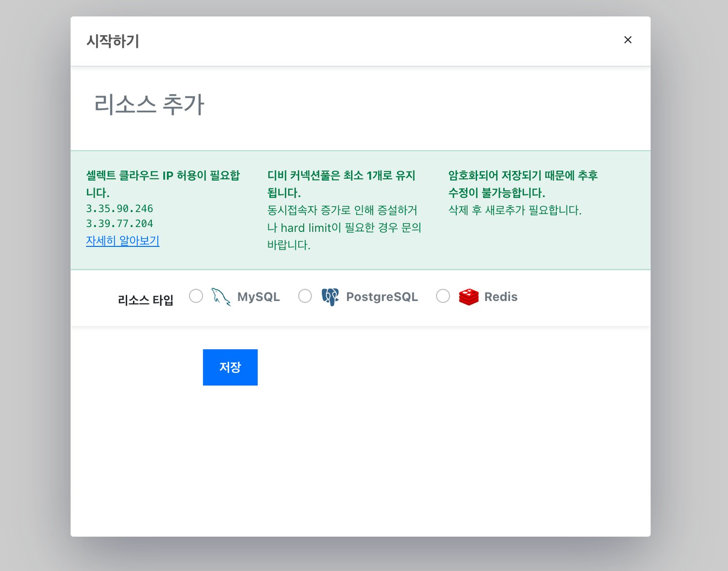Viewport: 728px width, 571px height.
Task: Click the 삭제 후 새로추가 필요합니다 text
Action: coord(515,210)
